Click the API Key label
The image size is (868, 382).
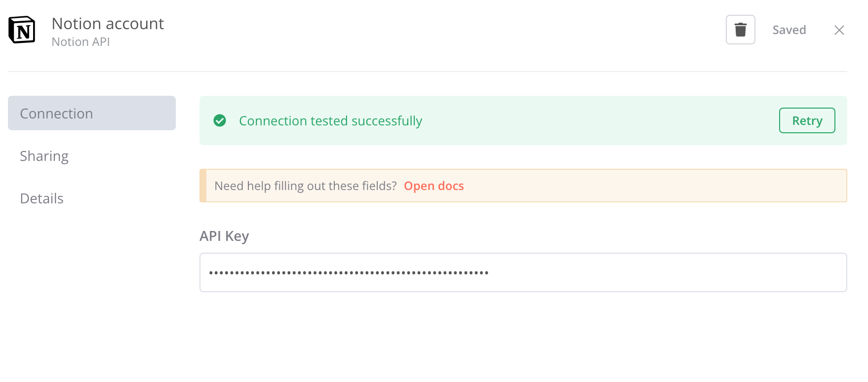[224, 236]
